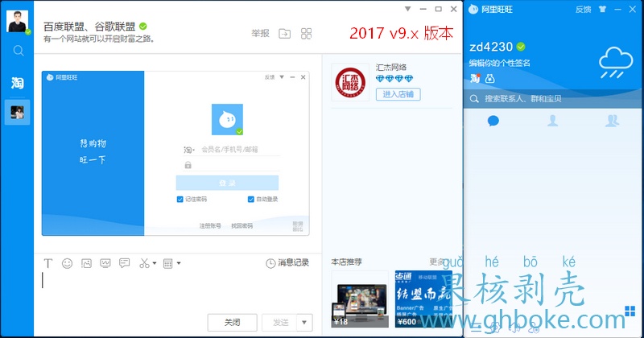The image size is (644, 338).
Task: Open message history 消息记录
Action: pyautogui.click(x=287, y=263)
